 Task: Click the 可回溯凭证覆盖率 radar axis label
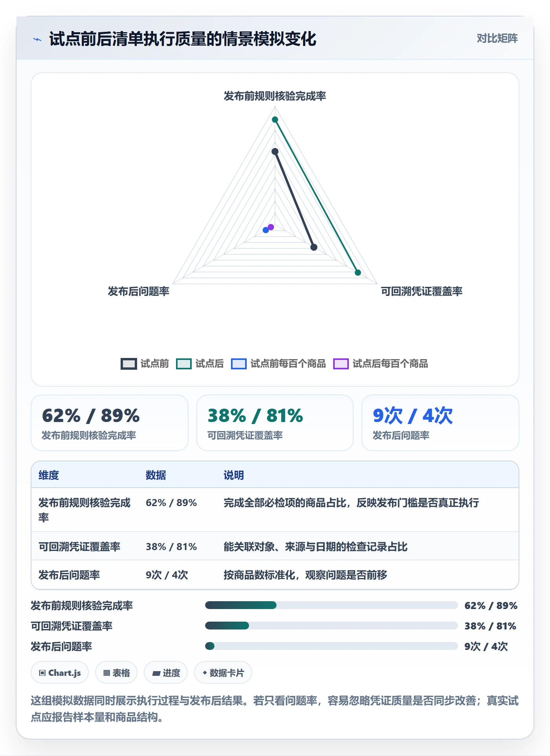pyautogui.click(x=422, y=291)
